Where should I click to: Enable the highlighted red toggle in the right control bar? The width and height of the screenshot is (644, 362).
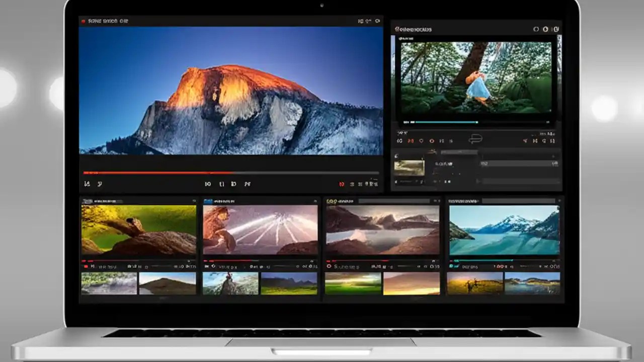(x=411, y=141)
